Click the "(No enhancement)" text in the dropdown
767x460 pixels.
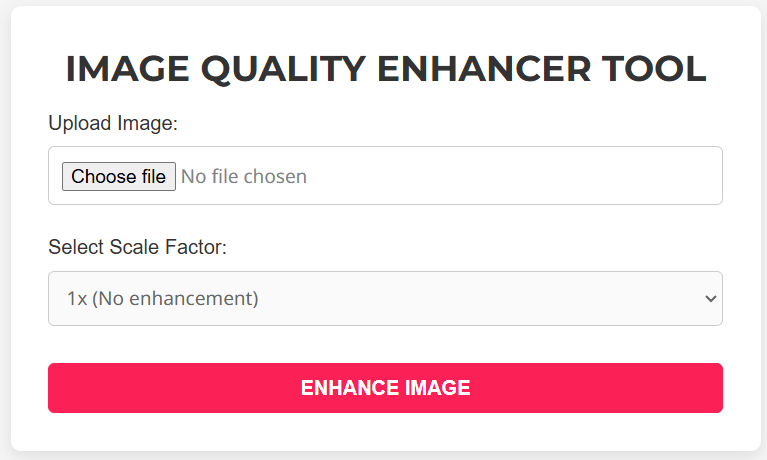pyautogui.click(x=175, y=298)
